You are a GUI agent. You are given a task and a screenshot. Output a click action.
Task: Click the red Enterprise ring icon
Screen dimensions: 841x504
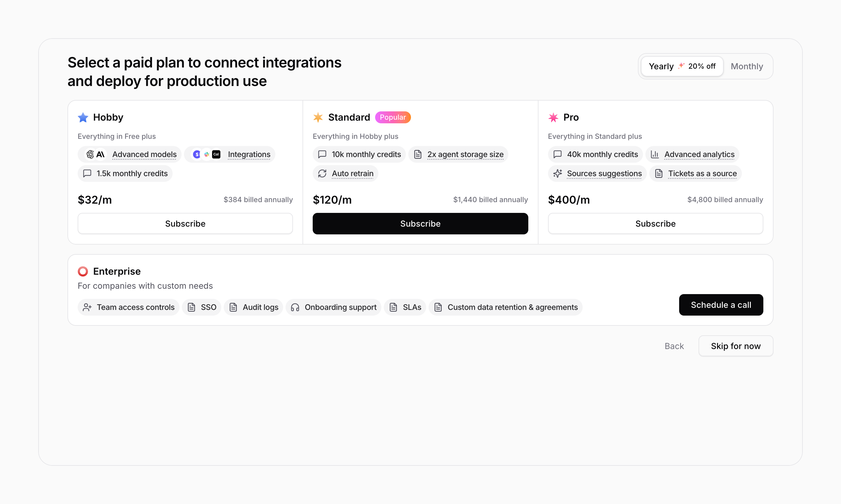83,271
